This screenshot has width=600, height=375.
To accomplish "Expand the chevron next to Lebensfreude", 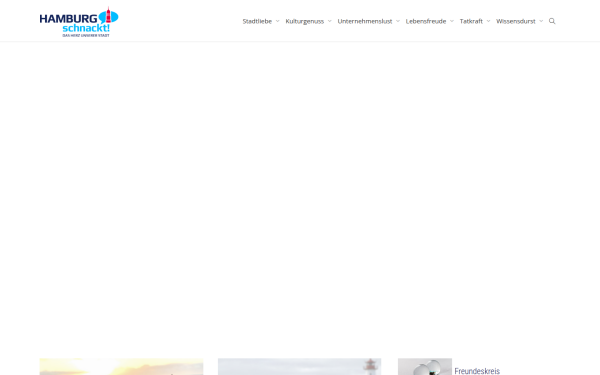I will pyautogui.click(x=452, y=21).
